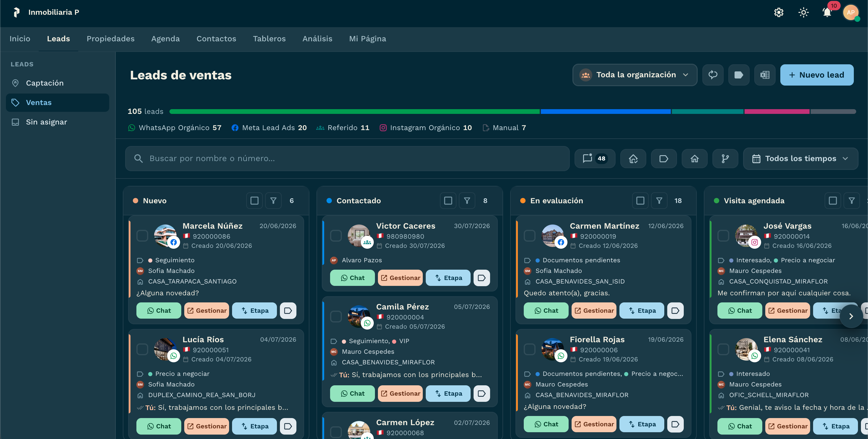Filter leads by tag icon
Screen dimensions: 868x439
point(664,158)
